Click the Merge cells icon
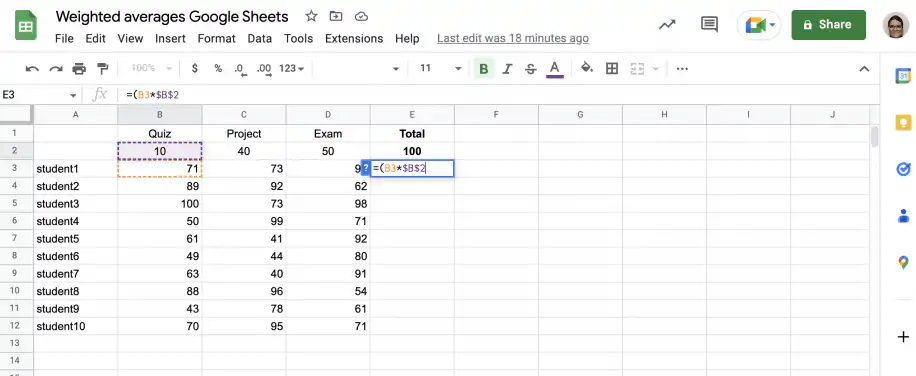916x376 pixels. (x=637, y=69)
